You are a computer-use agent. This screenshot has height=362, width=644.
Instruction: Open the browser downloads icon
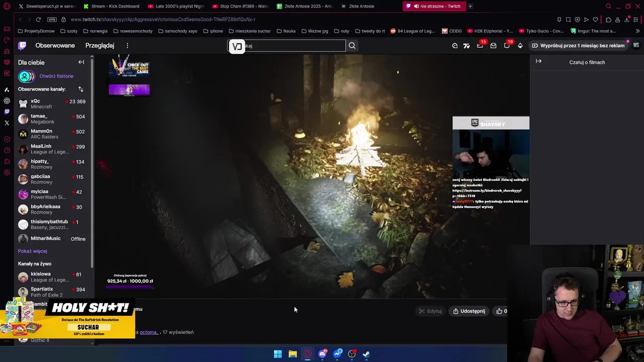627,20
